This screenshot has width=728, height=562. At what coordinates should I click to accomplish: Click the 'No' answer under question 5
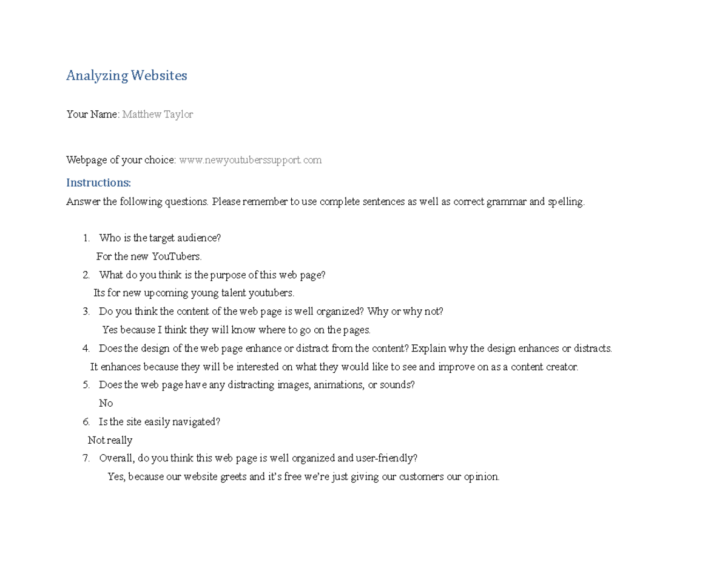106,403
